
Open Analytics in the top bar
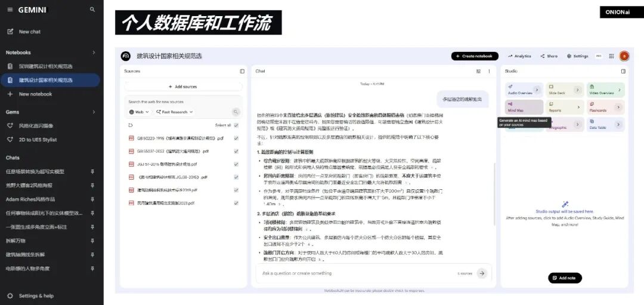(519, 56)
